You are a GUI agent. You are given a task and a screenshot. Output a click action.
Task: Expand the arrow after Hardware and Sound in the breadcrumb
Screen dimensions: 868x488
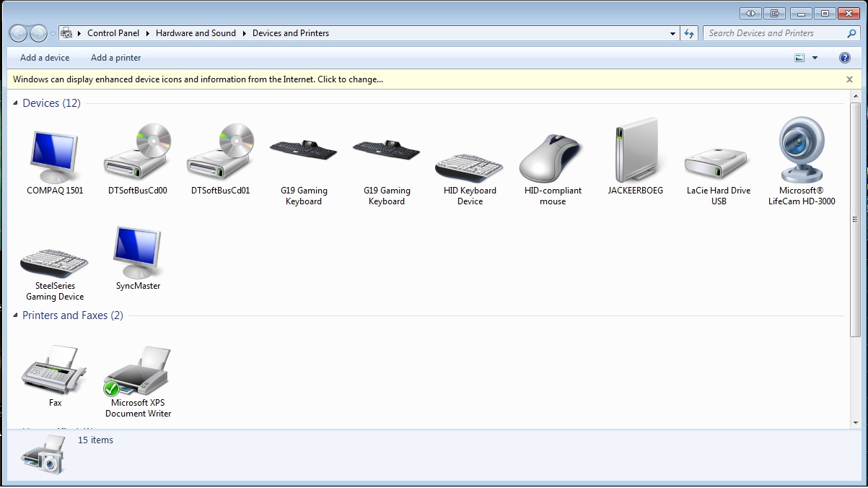coord(244,33)
